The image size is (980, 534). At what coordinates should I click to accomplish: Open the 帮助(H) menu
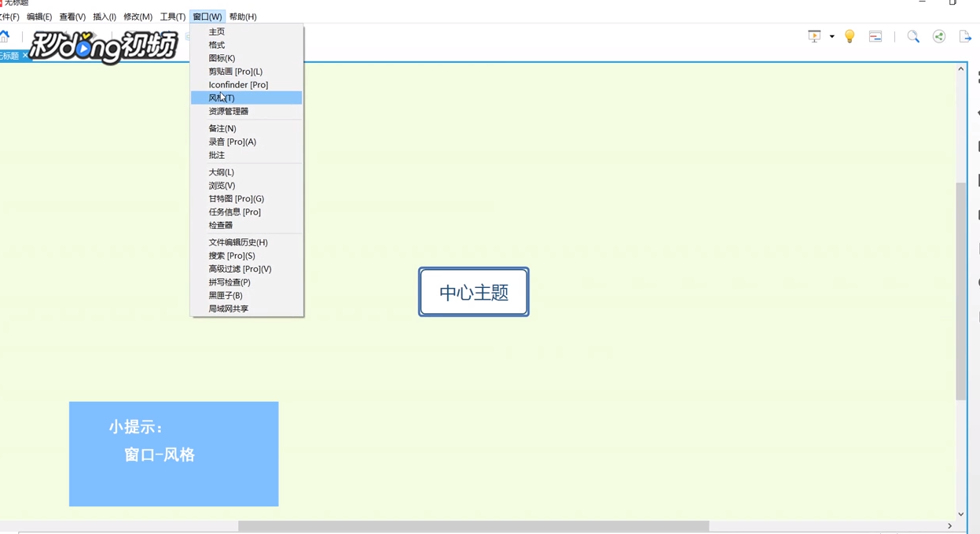tap(243, 17)
